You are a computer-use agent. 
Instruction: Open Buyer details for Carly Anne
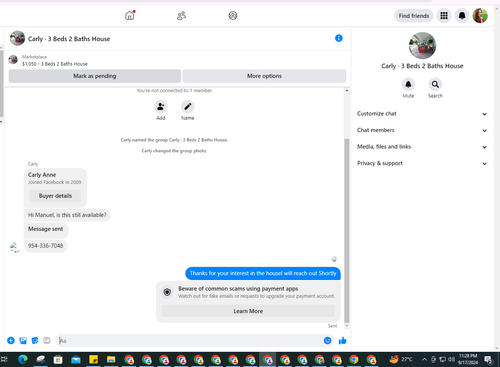pos(55,196)
